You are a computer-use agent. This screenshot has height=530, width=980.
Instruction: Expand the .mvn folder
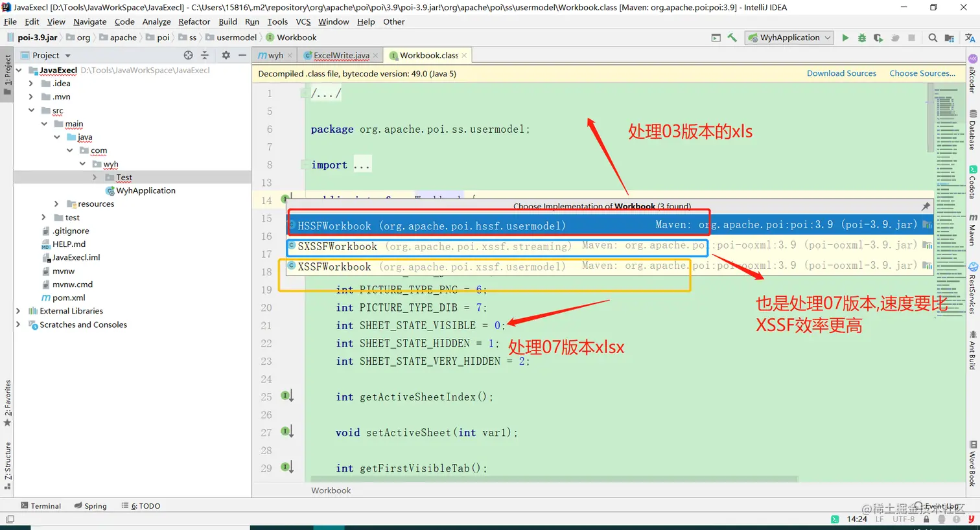[x=31, y=97]
